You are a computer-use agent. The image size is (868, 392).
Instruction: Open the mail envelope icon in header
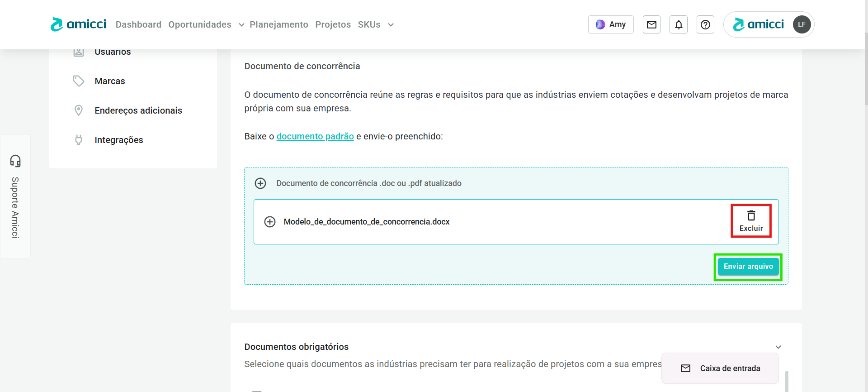[x=651, y=24]
